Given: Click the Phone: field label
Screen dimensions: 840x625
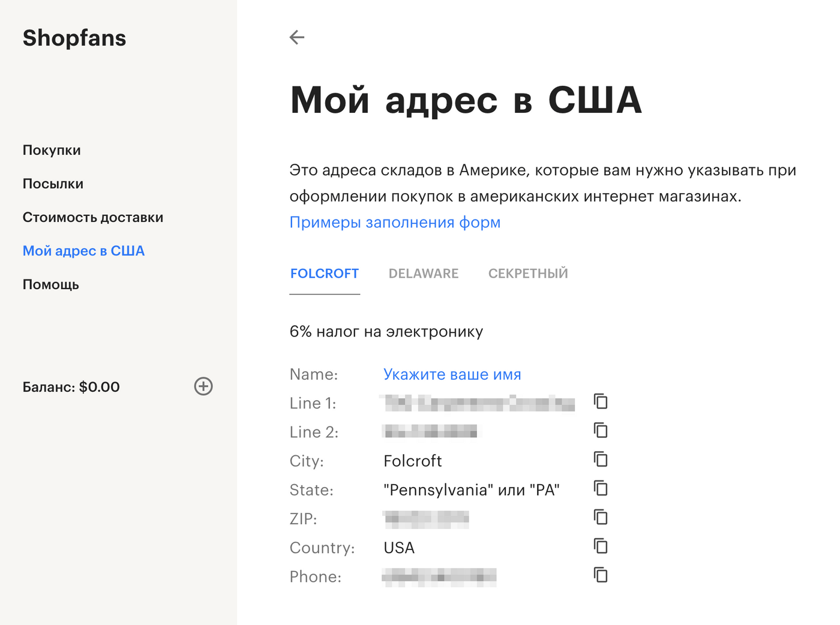Looking at the screenshot, I should pos(316,576).
